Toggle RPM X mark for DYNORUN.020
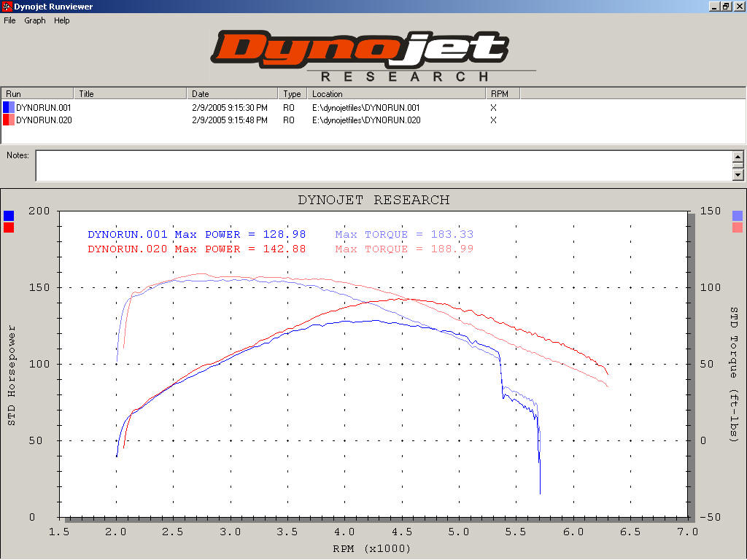747x560 pixels. 493,120
